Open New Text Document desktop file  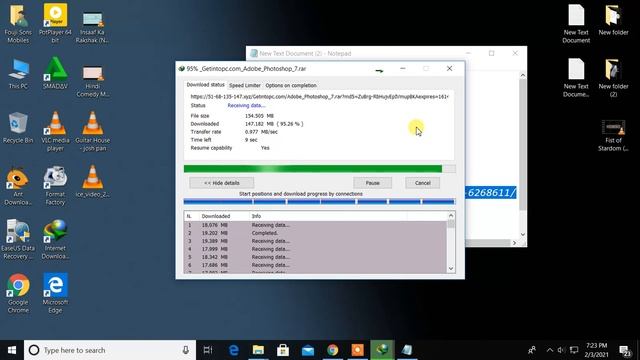[x=576, y=24]
